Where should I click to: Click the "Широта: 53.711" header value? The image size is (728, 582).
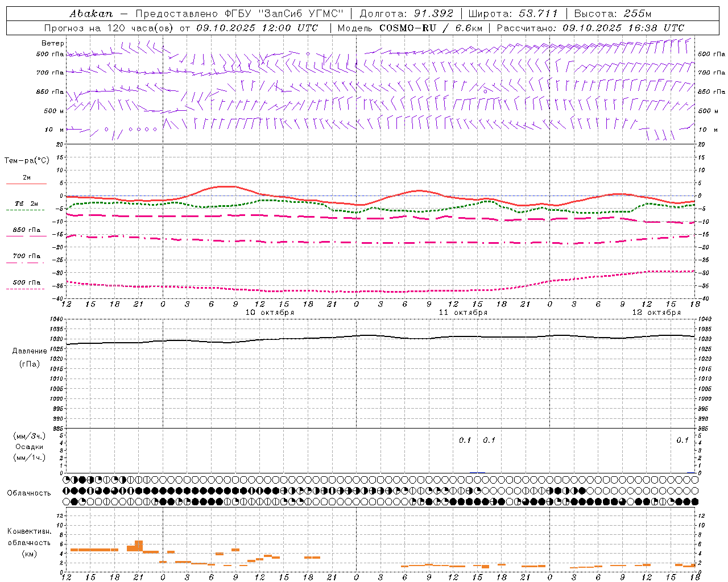513,14
